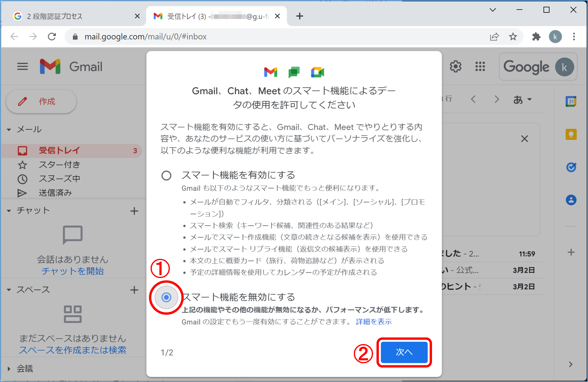Viewport: 588px width, 382px height.
Task: Collapse the メール section
Action: coord(9,129)
